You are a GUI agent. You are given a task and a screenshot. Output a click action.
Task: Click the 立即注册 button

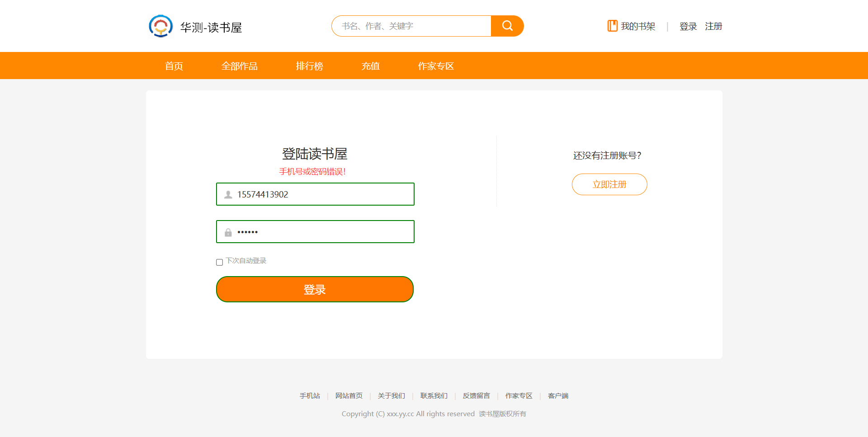tap(609, 184)
